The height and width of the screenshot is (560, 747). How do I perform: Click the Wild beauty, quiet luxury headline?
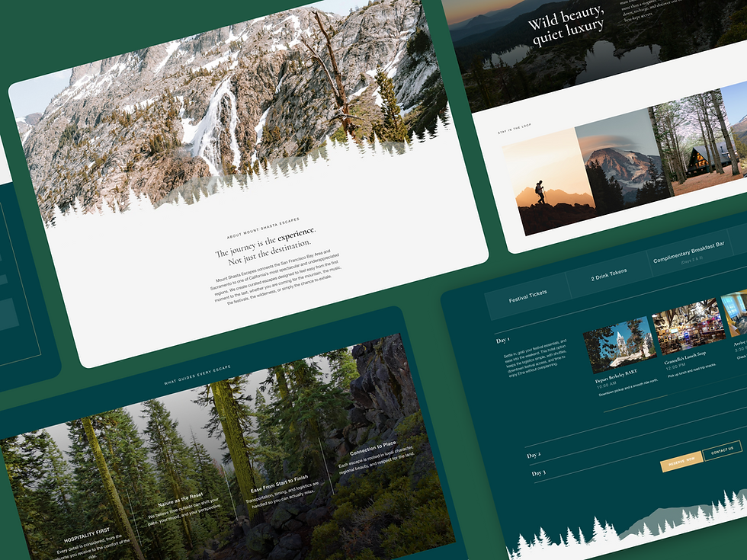566,24
